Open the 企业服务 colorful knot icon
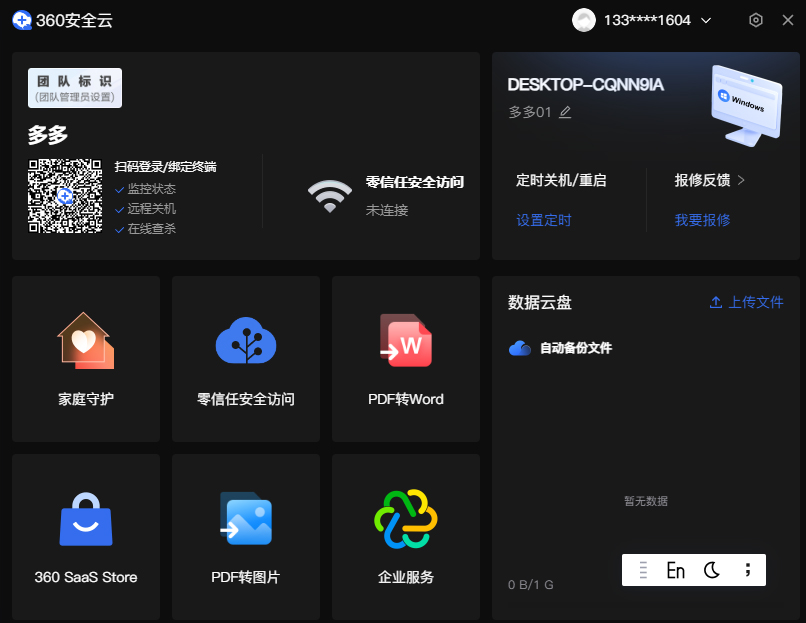The image size is (806, 623). click(x=406, y=519)
